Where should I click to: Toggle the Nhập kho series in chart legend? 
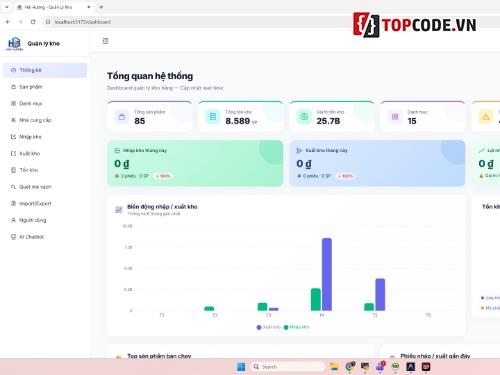(x=296, y=327)
